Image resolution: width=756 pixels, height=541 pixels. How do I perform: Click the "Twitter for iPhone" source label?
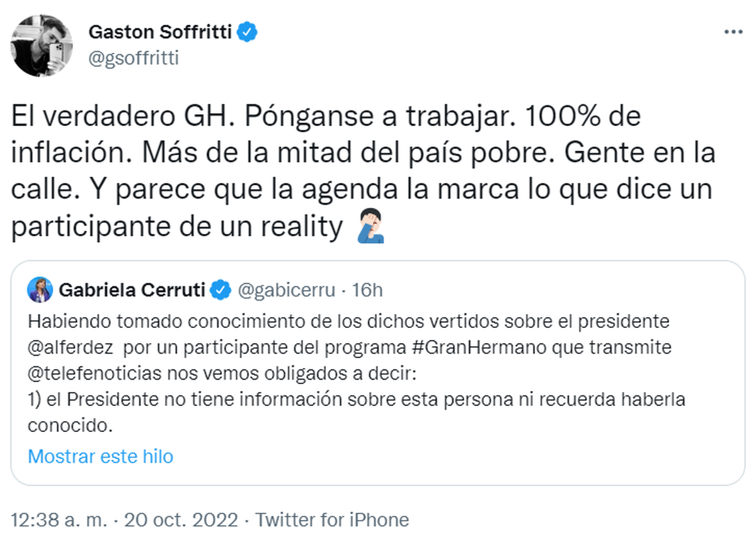click(x=332, y=520)
